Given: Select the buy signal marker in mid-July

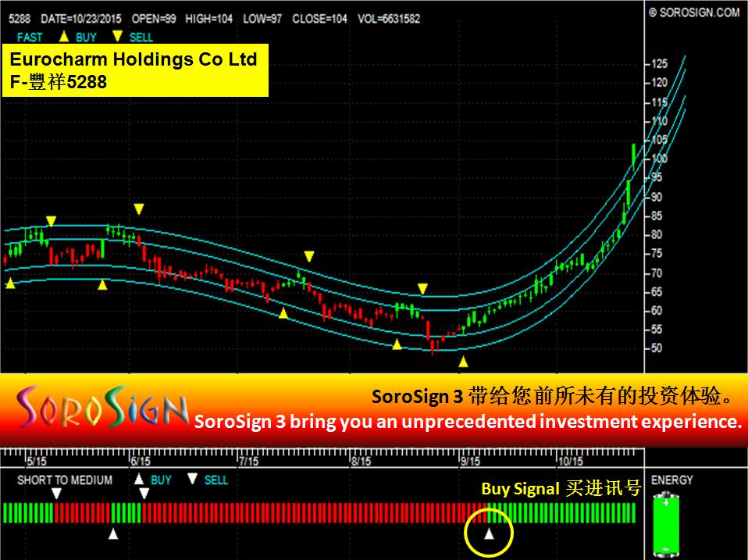Looking at the screenshot, I should (283, 313).
